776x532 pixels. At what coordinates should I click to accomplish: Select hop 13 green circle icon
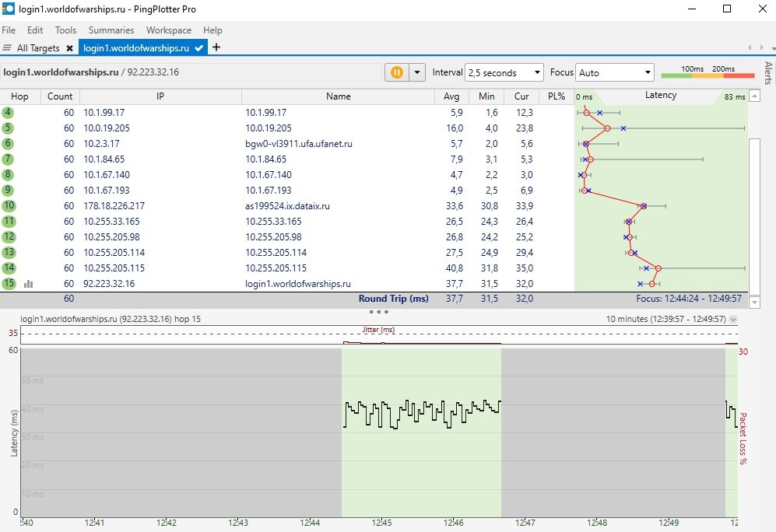[9, 253]
